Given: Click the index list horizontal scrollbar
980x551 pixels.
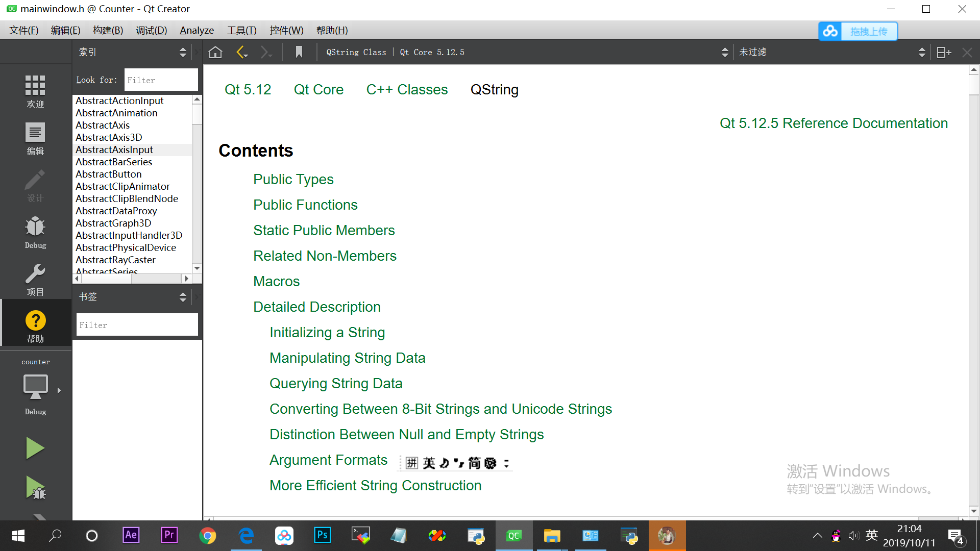Looking at the screenshot, I should pos(133,279).
